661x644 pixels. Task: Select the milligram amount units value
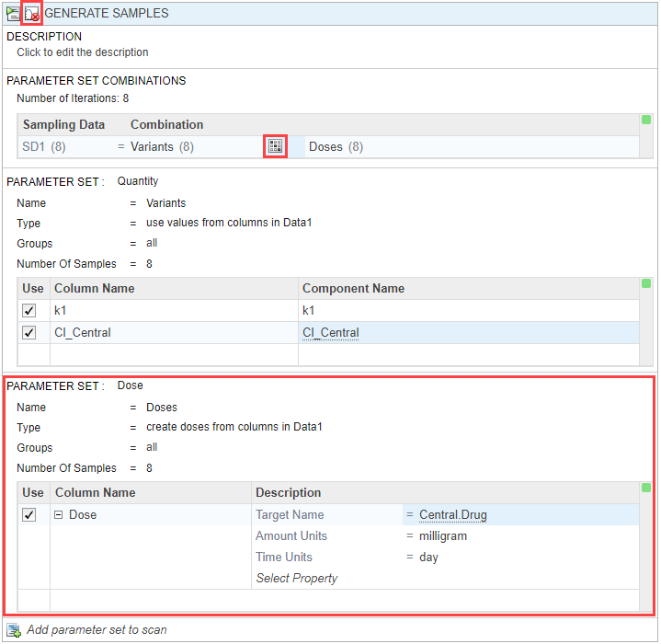tap(443, 536)
